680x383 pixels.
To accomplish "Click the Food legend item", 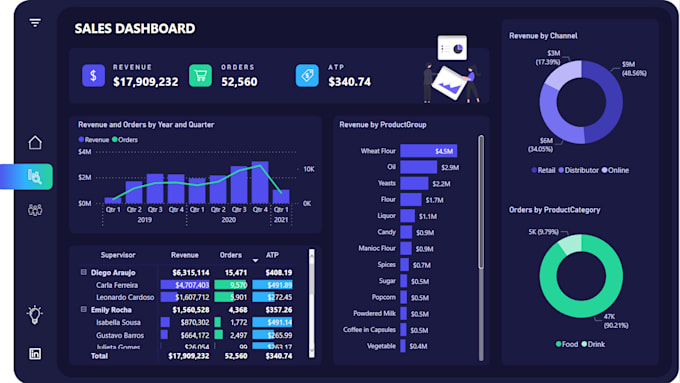I will click(567, 344).
